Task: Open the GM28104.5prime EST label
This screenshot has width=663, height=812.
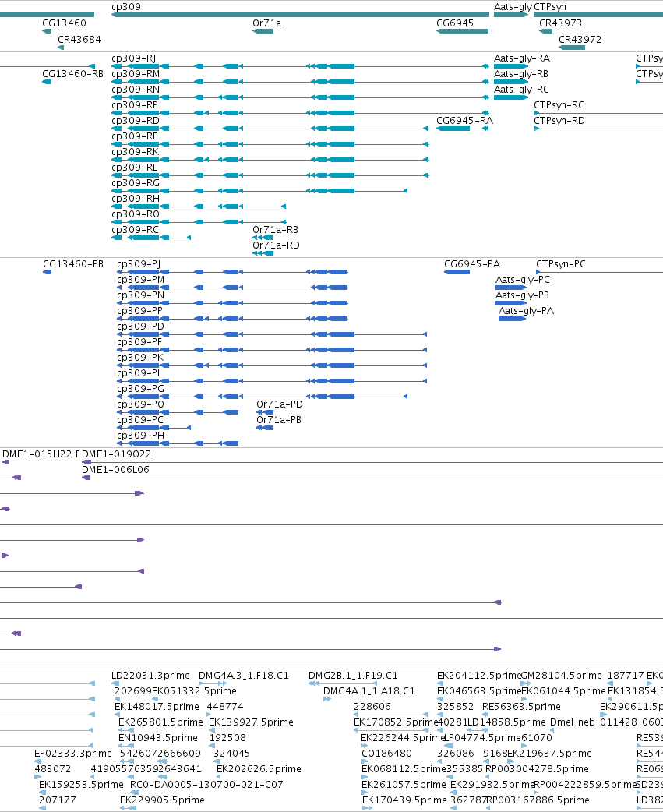Action: [x=561, y=676]
